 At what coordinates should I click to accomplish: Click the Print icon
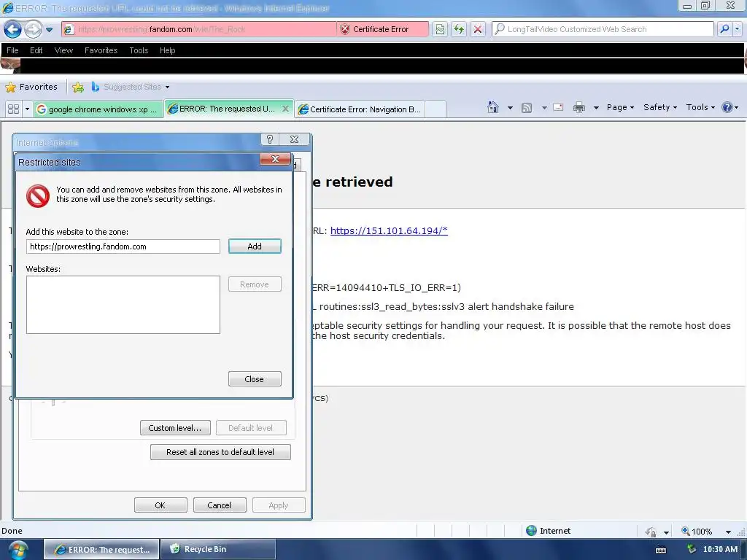578,107
